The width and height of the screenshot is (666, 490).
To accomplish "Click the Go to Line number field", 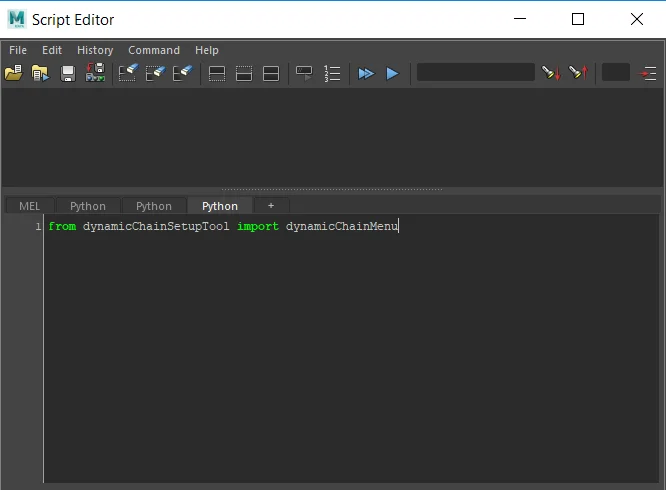I will click(616, 72).
